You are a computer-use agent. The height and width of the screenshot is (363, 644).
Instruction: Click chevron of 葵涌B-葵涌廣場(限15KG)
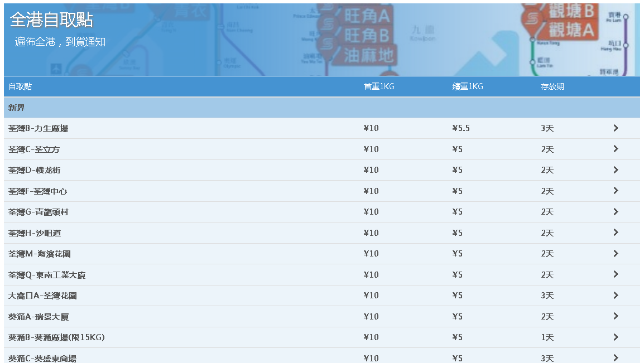tap(616, 337)
